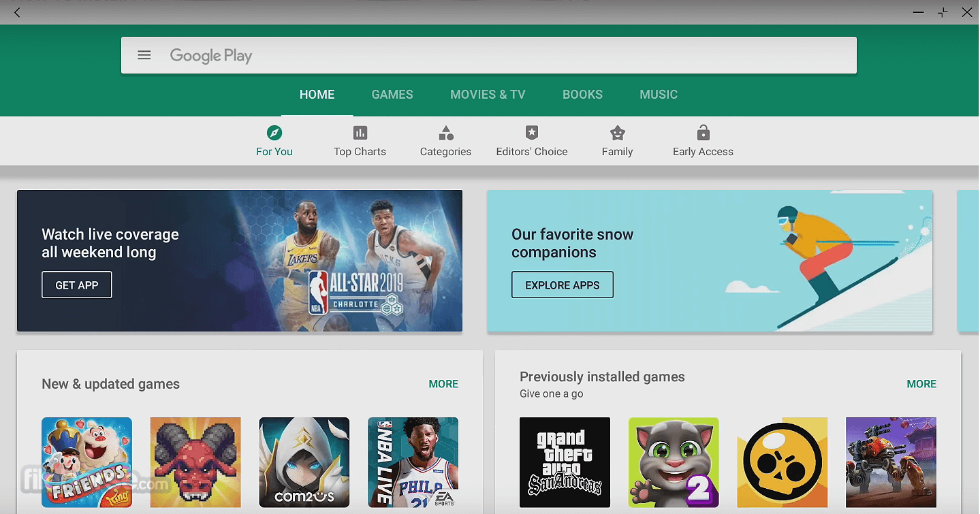This screenshot has height=514, width=980.
Task: Open the Candy Crush Friends game icon
Action: 87,462
